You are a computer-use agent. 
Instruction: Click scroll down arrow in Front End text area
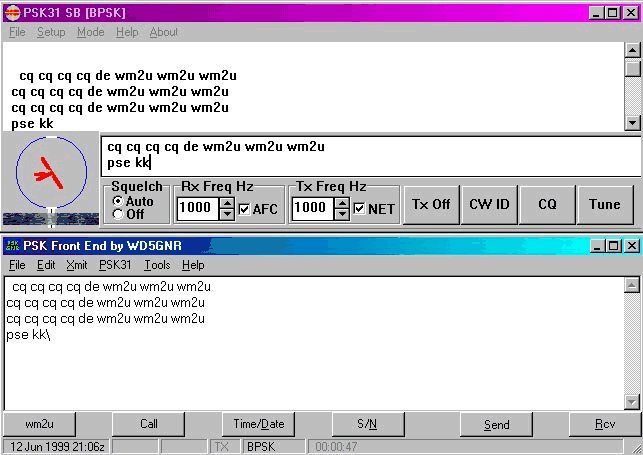(632, 402)
